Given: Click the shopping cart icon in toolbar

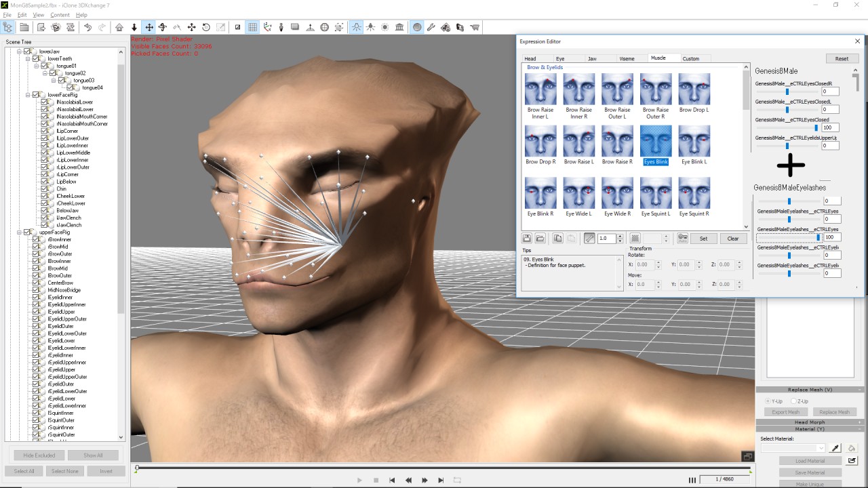Looking at the screenshot, I should click(475, 27).
